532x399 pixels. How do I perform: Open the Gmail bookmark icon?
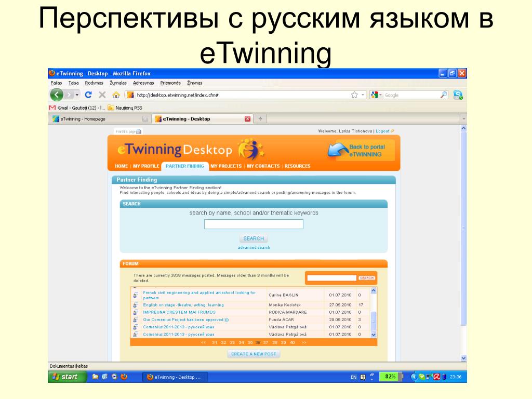[x=52, y=108]
